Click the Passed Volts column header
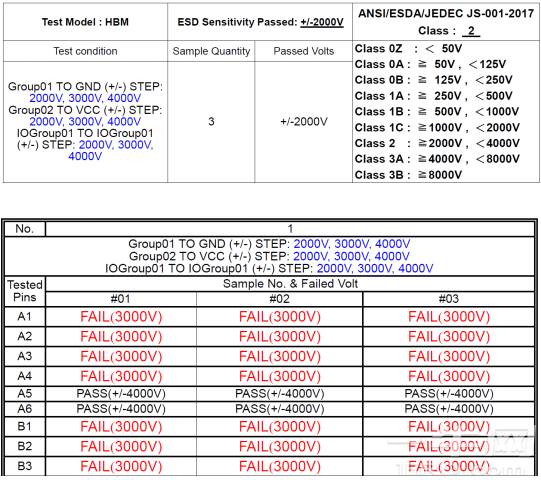 click(x=304, y=51)
